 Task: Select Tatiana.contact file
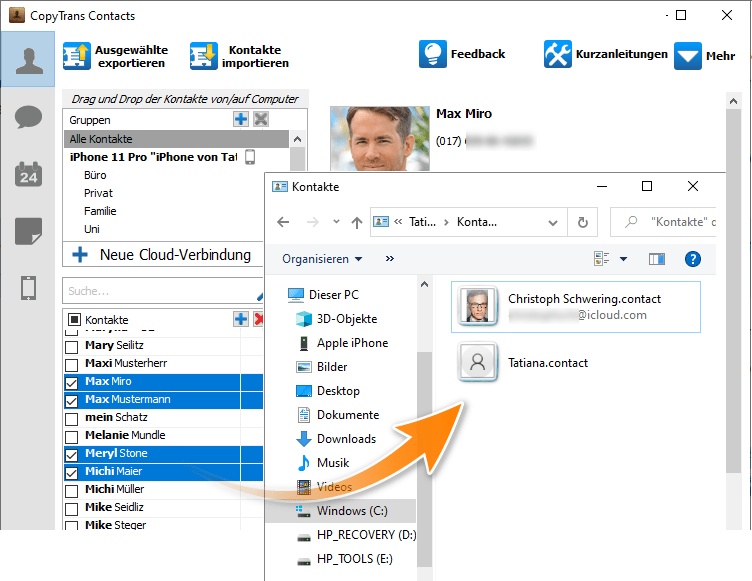click(x=523, y=363)
